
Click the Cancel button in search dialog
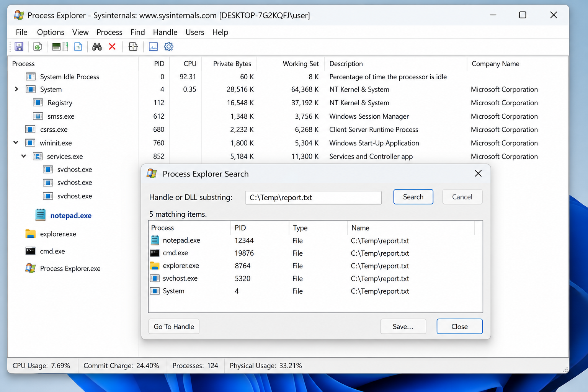pyautogui.click(x=462, y=197)
